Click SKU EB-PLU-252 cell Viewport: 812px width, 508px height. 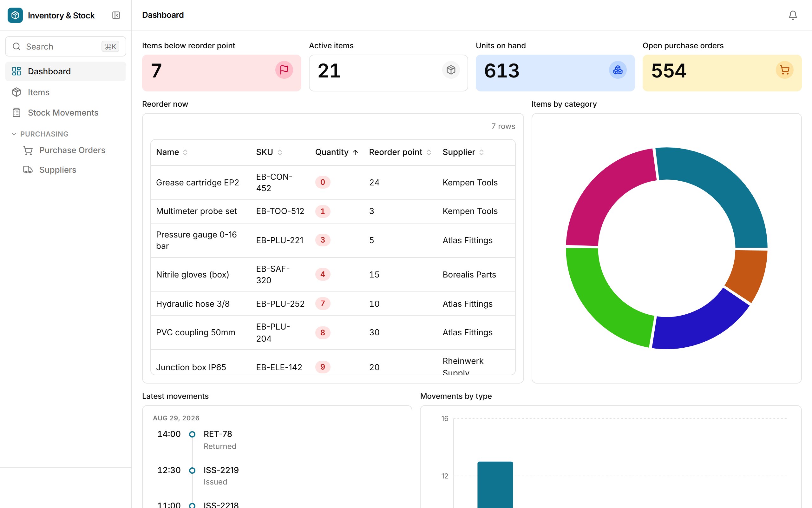pyautogui.click(x=280, y=304)
